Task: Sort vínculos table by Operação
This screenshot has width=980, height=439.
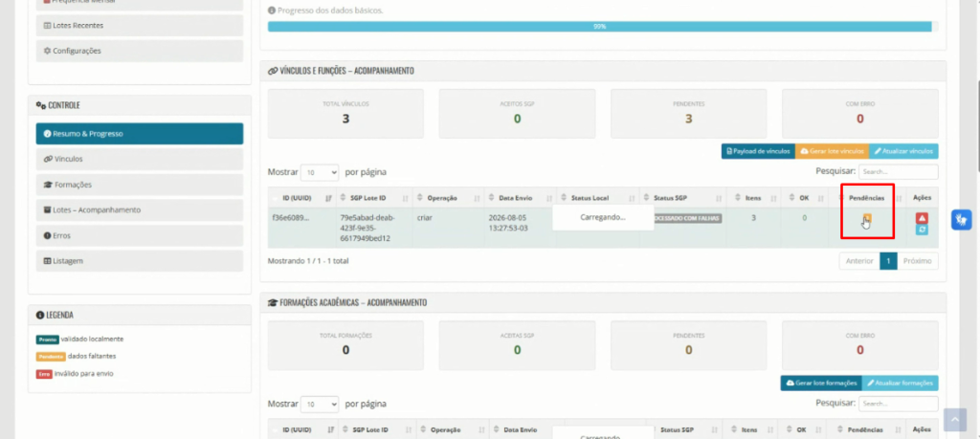Action: pos(448,198)
